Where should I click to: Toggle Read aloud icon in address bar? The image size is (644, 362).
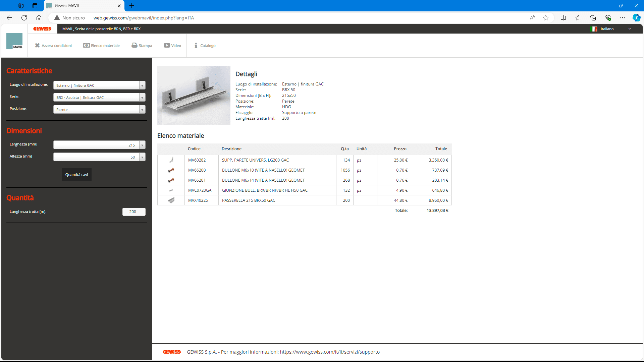click(532, 18)
